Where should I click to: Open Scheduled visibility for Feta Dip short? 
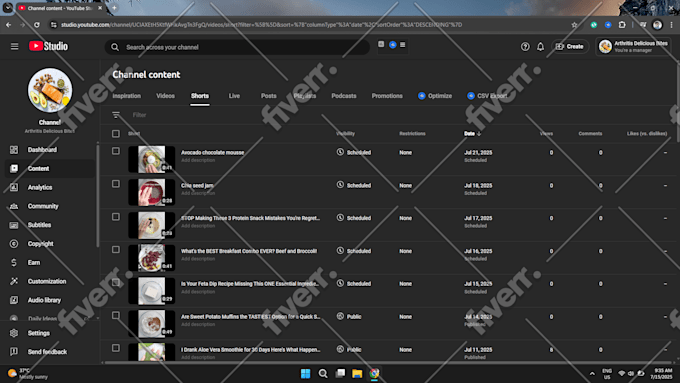click(x=354, y=284)
